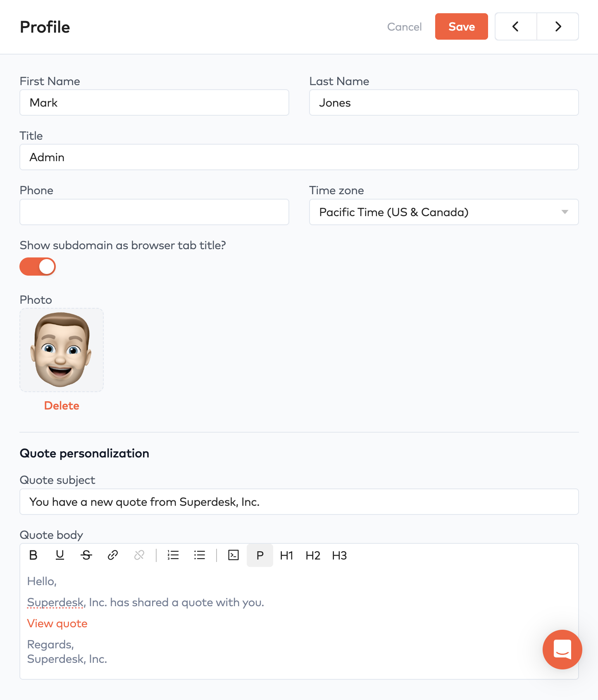Image resolution: width=598 pixels, height=700 pixels.
Task: Apply bold formatting in quote body
Action: point(33,555)
